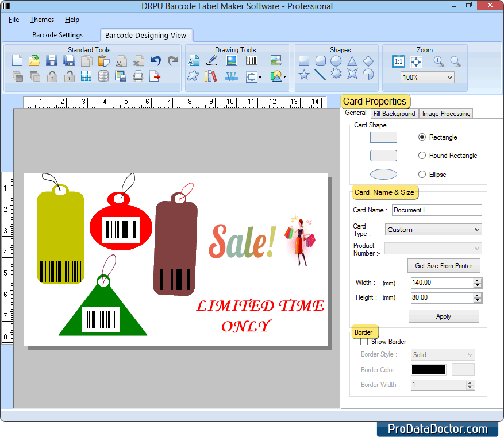Fit the card to window
The image size is (504, 437).
pos(416,61)
